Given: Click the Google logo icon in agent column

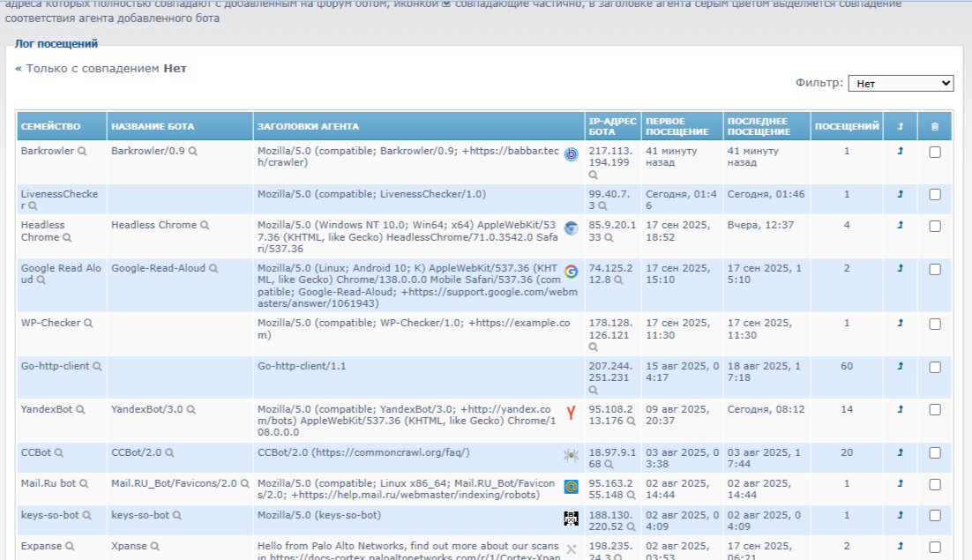Looking at the screenshot, I should (x=571, y=272).
